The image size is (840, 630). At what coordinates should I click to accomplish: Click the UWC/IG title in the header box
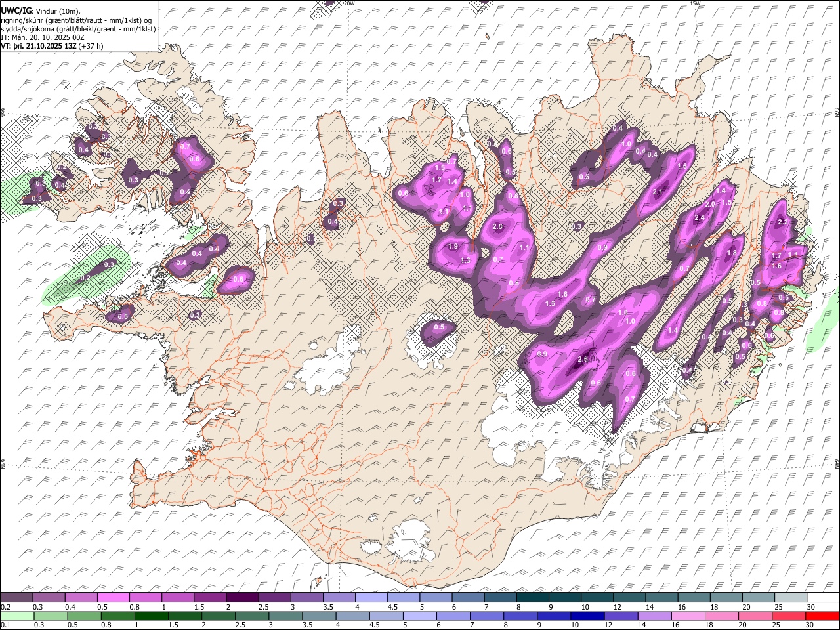[15, 11]
